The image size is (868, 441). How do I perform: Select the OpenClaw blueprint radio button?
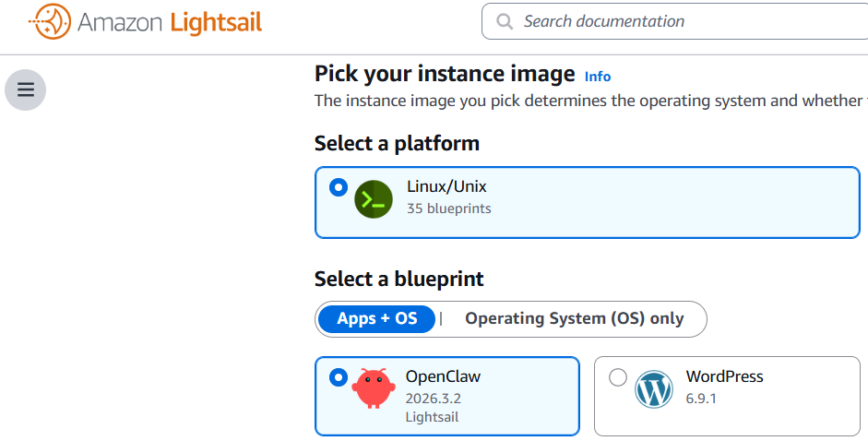tap(339, 376)
